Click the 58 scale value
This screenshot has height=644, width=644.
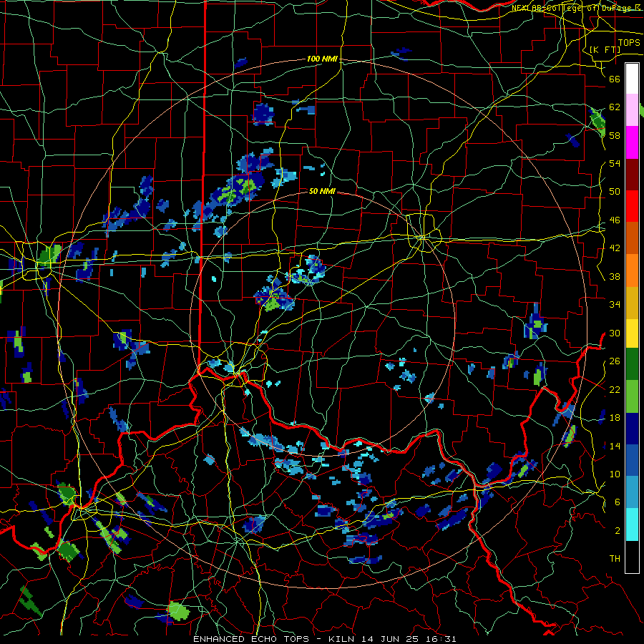615,135
